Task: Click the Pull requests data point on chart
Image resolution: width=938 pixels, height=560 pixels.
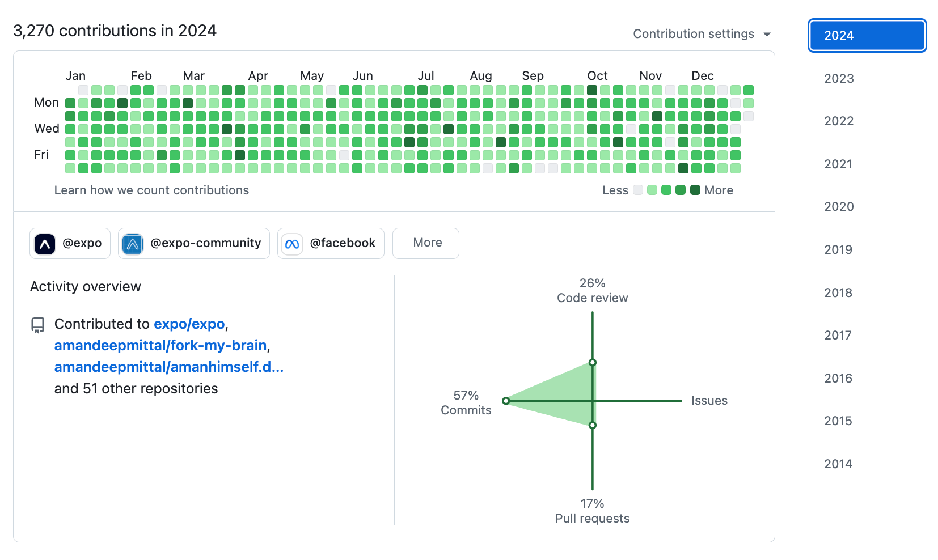Action: [592, 425]
